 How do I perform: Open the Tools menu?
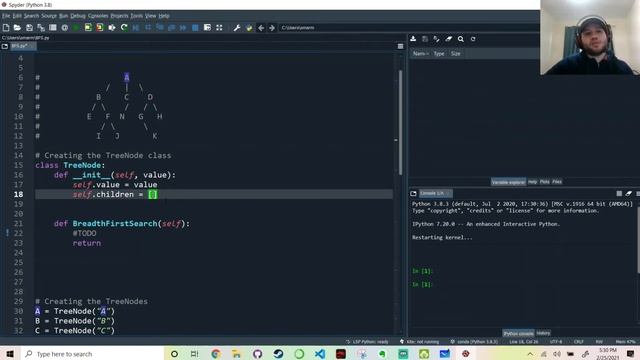point(136,16)
